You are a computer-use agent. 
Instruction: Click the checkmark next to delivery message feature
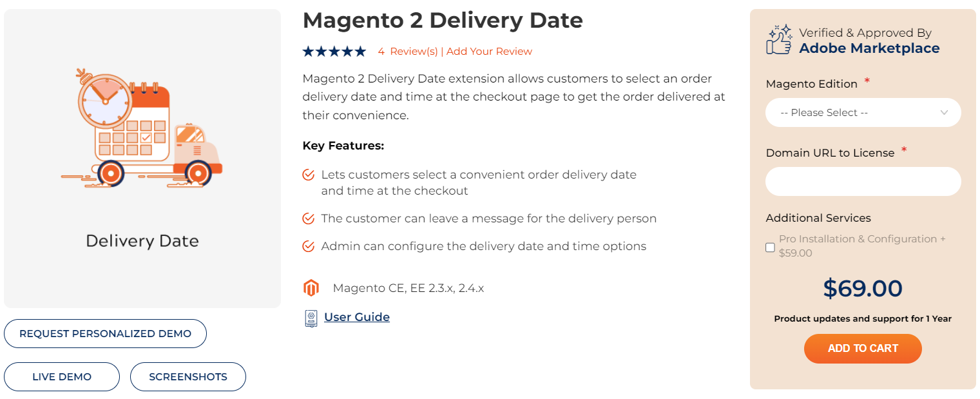(x=308, y=218)
